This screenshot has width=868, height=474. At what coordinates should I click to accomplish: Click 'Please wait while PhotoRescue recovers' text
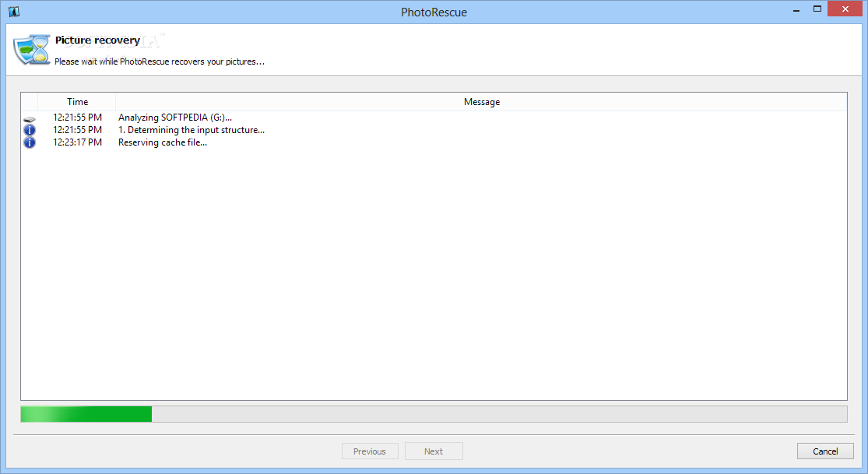point(160,61)
